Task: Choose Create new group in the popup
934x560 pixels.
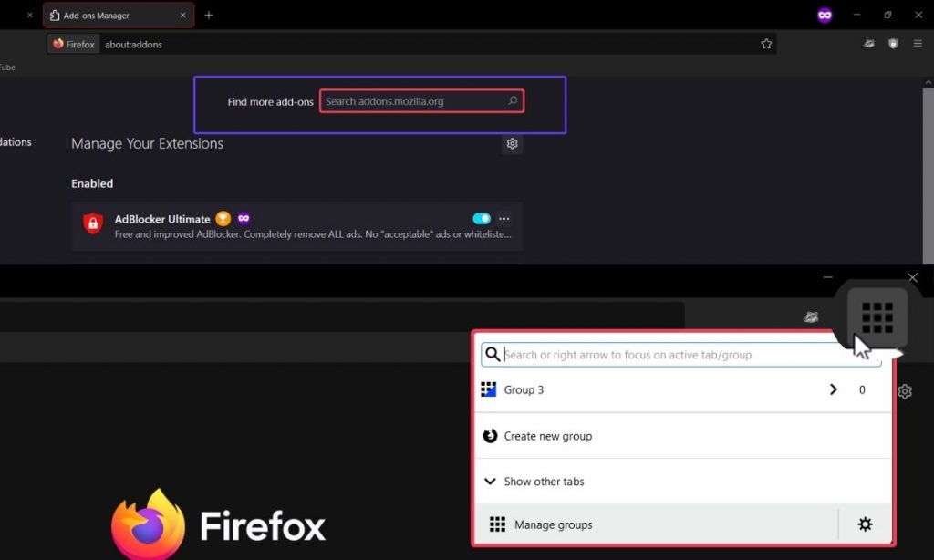Action: coord(683,436)
